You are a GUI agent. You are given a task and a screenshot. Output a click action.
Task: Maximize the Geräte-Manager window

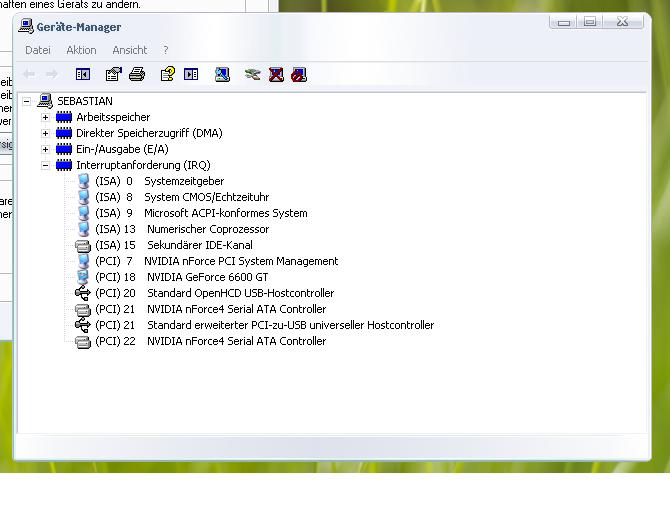[x=590, y=22]
